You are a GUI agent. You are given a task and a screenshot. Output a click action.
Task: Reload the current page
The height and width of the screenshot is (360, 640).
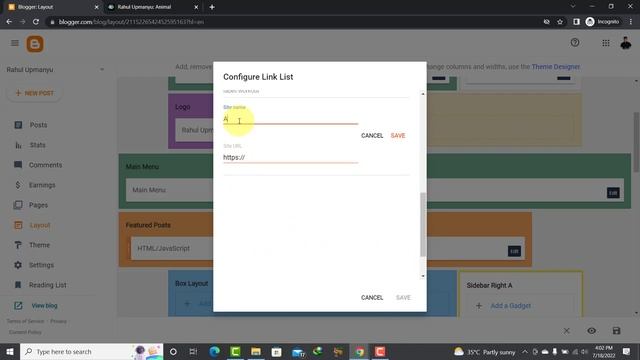36,22
